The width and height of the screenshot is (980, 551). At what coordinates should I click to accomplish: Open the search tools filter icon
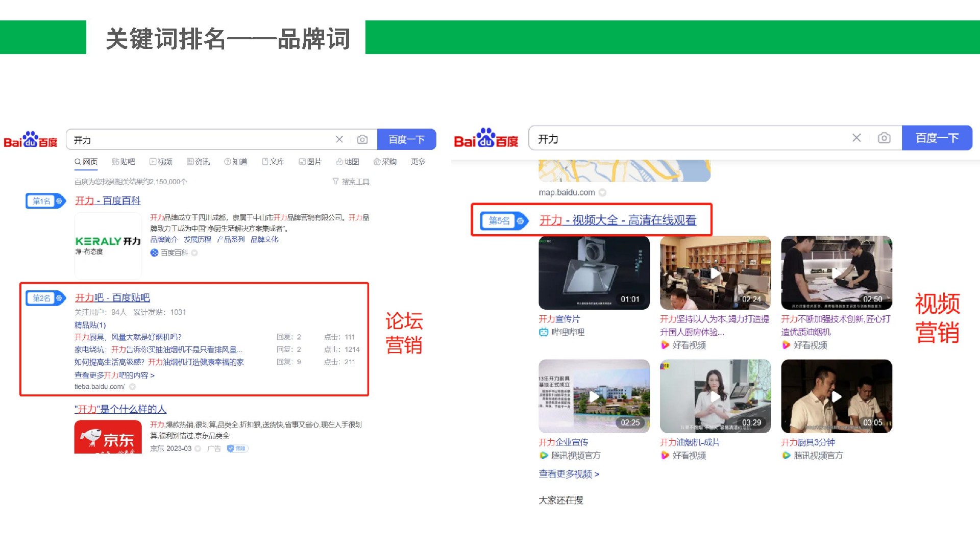click(x=335, y=181)
